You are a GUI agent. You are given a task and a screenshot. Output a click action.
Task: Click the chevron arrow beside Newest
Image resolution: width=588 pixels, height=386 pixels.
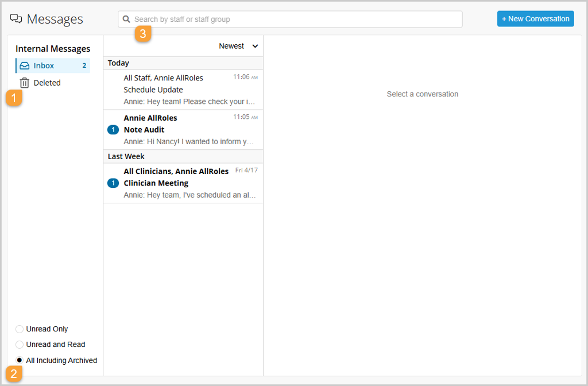click(x=255, y=46)
